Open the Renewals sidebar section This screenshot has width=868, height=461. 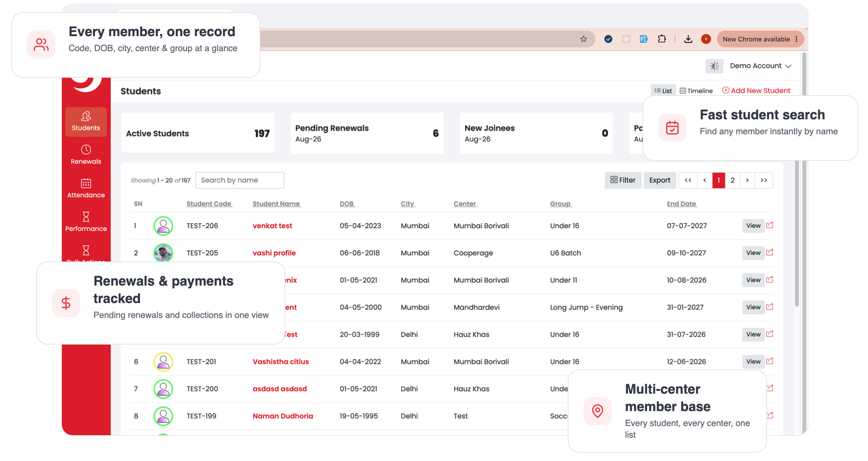[86, 155]
